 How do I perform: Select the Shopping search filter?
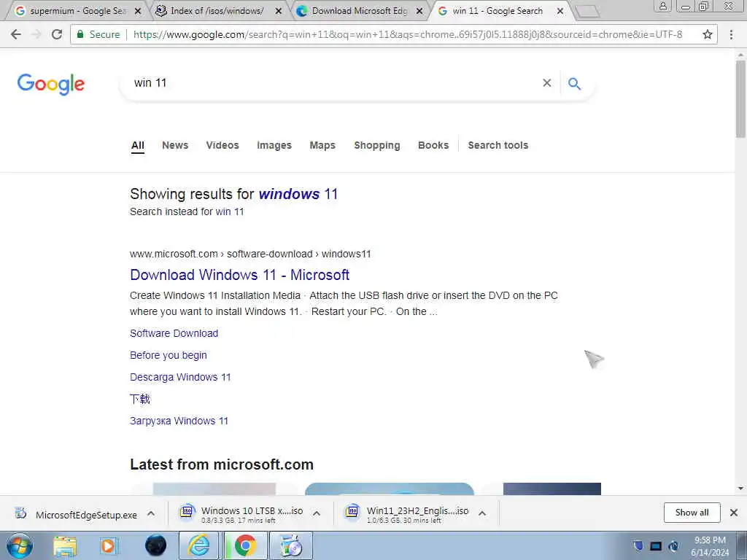coord(377,145)
